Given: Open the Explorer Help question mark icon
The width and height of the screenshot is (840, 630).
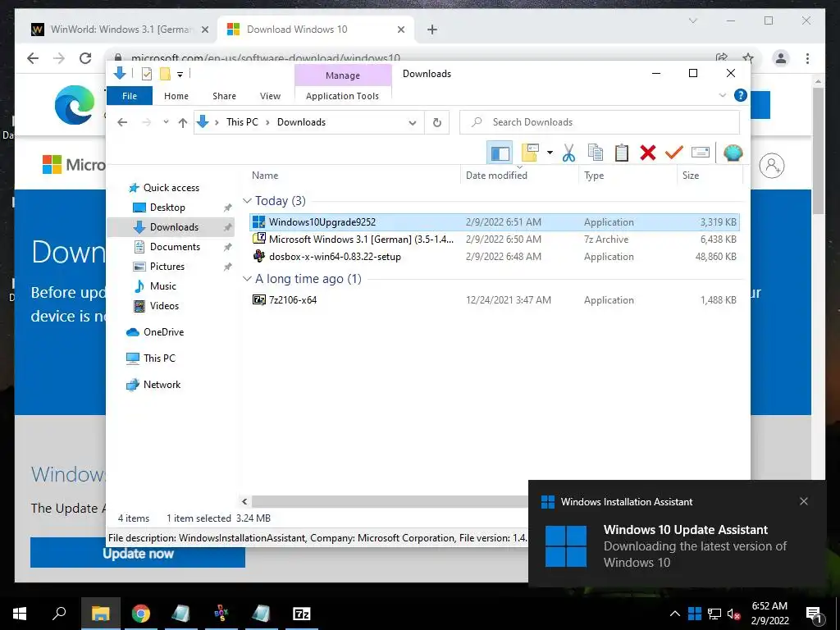Looking at the screenshot, I should (741, 95).
